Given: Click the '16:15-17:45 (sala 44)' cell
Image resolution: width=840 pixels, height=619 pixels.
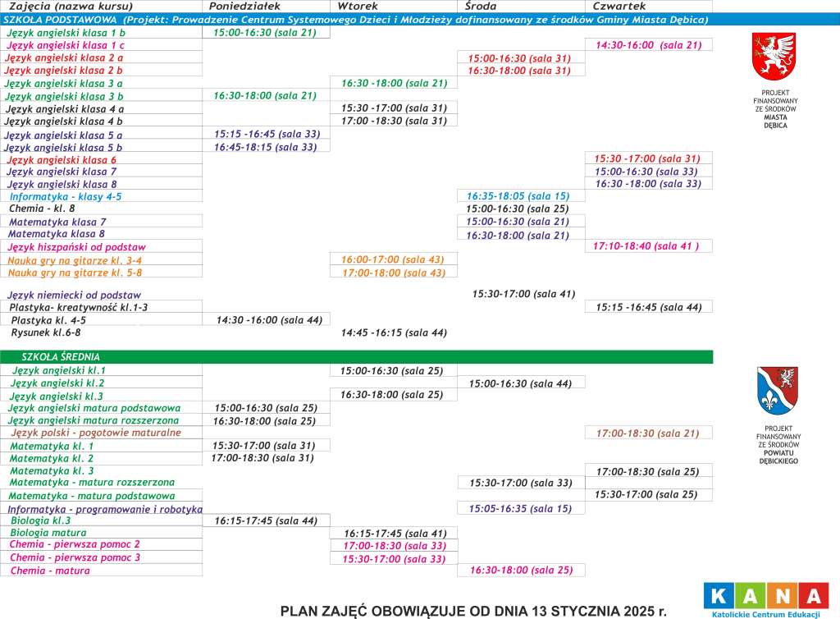Looking at the screenshot, I should click(x=266, y=520).
